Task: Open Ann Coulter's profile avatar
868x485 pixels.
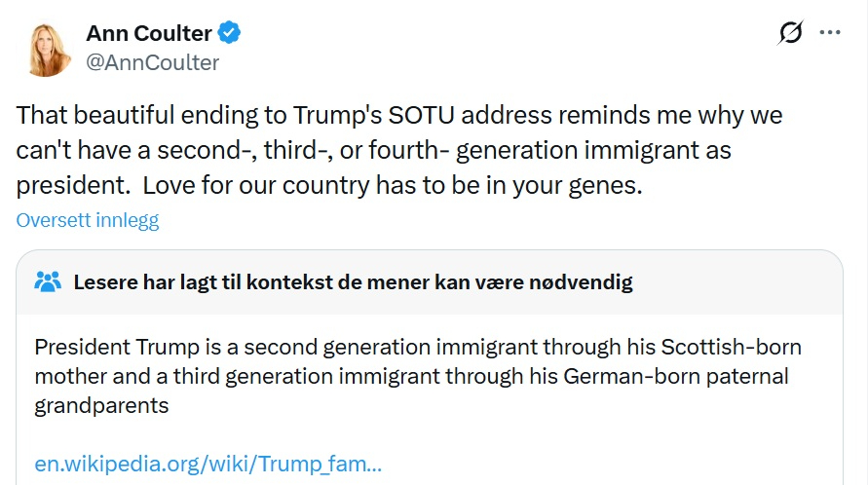Action: [x=43, y=47]
